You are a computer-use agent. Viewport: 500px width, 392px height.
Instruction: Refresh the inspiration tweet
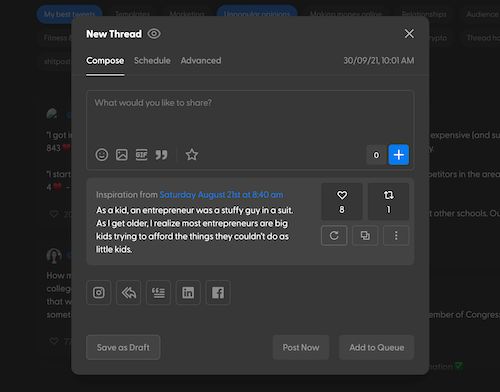334,236
